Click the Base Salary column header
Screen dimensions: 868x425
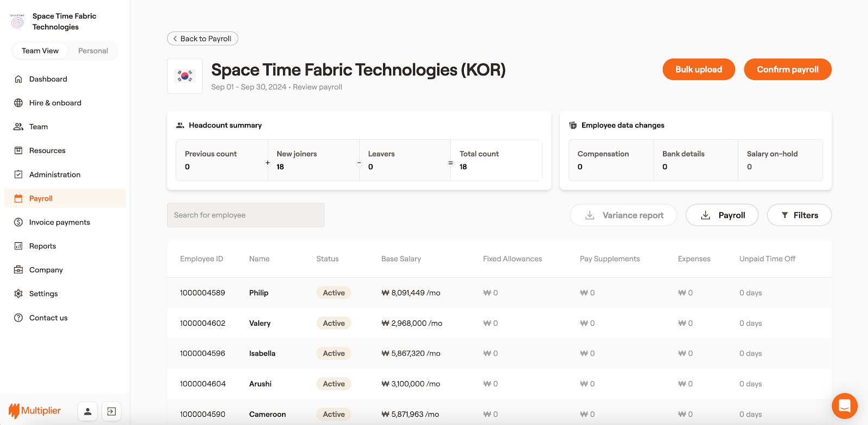click(x=401, y=259)
